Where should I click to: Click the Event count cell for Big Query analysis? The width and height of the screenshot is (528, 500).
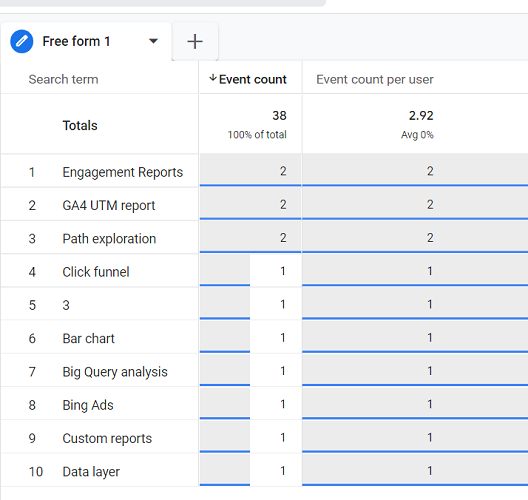click(x=250, y=370)
